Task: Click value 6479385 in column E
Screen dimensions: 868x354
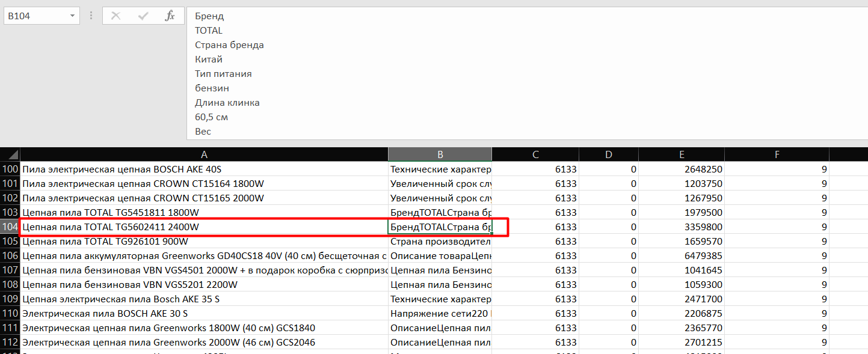Action: pos(682,255)
